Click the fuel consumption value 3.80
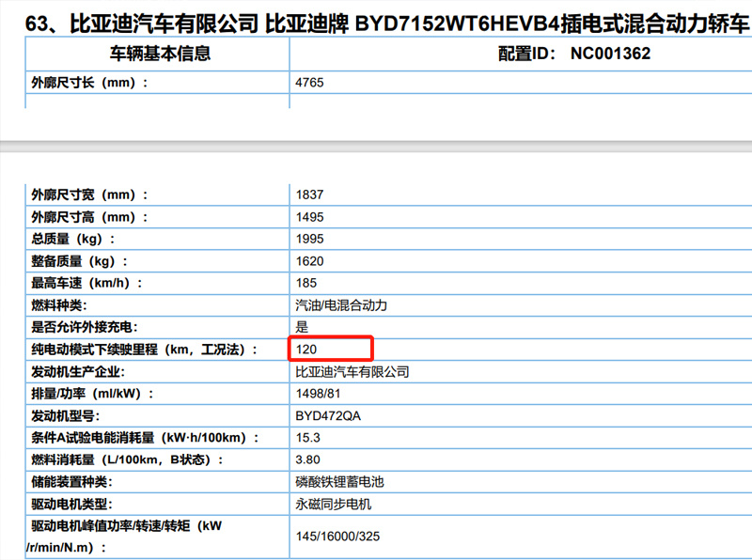This screenshot has width=752, height=560. (307, 459)
